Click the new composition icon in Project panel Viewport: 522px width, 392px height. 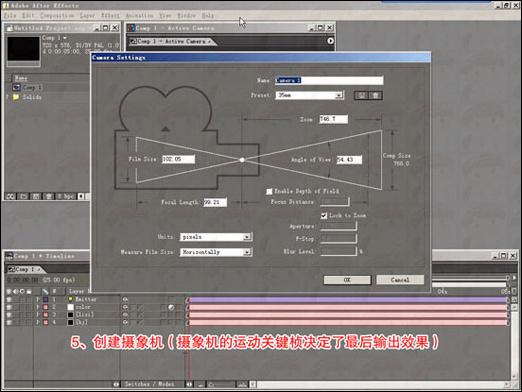point(36,196)
